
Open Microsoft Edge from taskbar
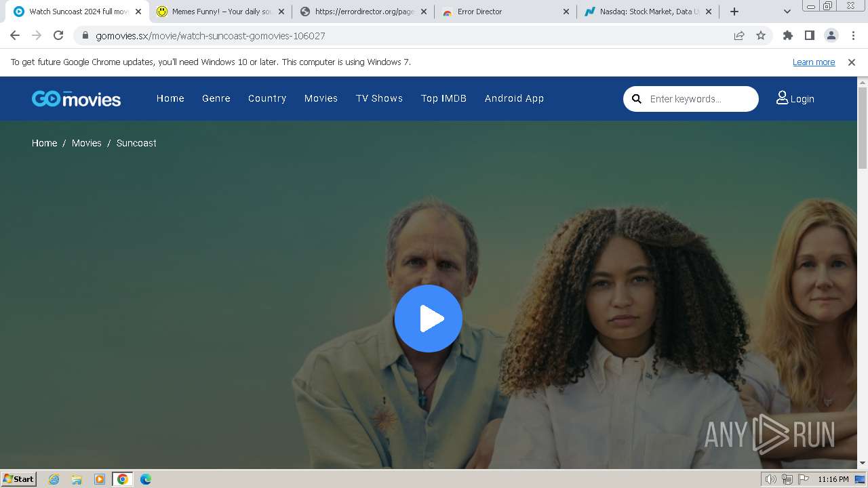146,479
